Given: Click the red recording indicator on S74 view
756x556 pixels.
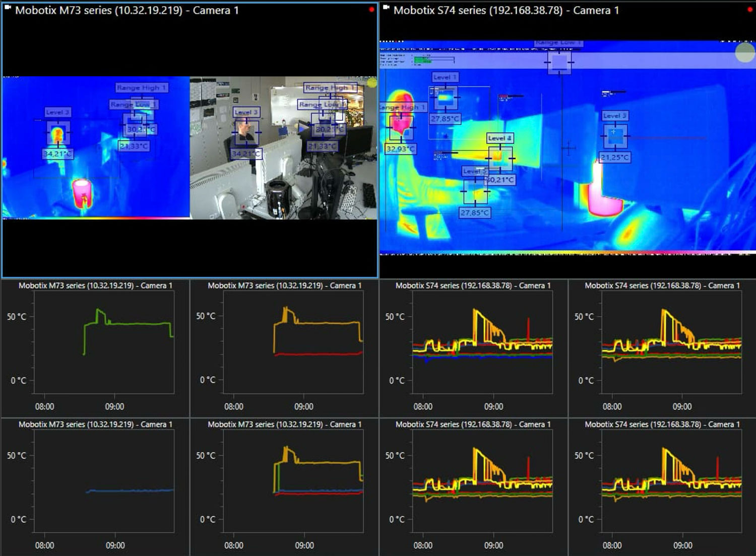Looking at the screenshot, I should point(749,10).
